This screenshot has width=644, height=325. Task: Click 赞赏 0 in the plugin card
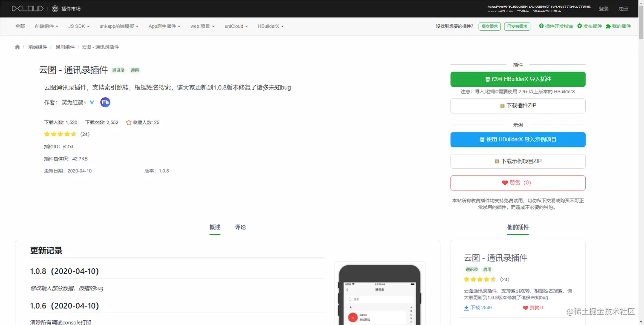(x=533, y=308)
